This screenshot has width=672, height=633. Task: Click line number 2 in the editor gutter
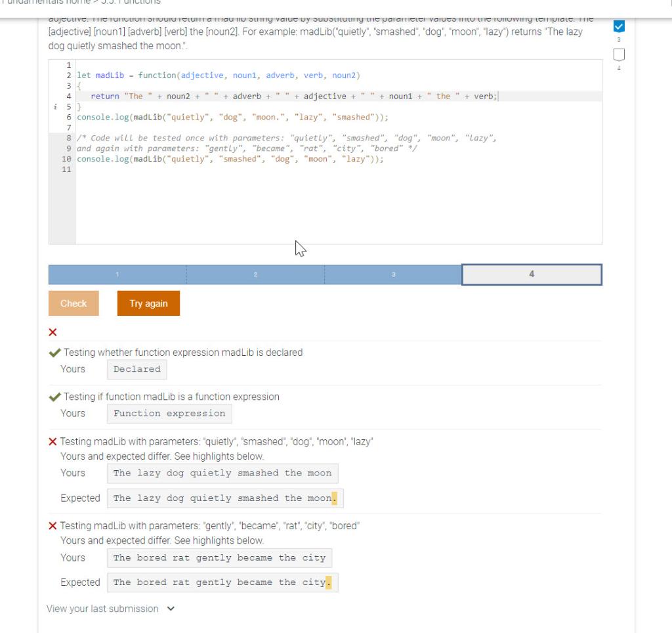pos(68,75)
